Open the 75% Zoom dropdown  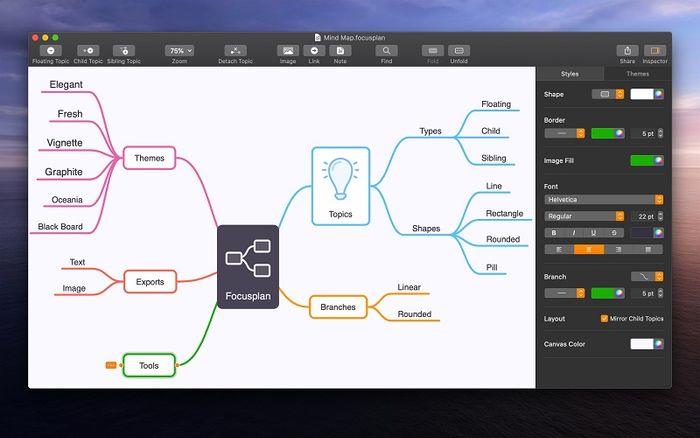point(179,50)
